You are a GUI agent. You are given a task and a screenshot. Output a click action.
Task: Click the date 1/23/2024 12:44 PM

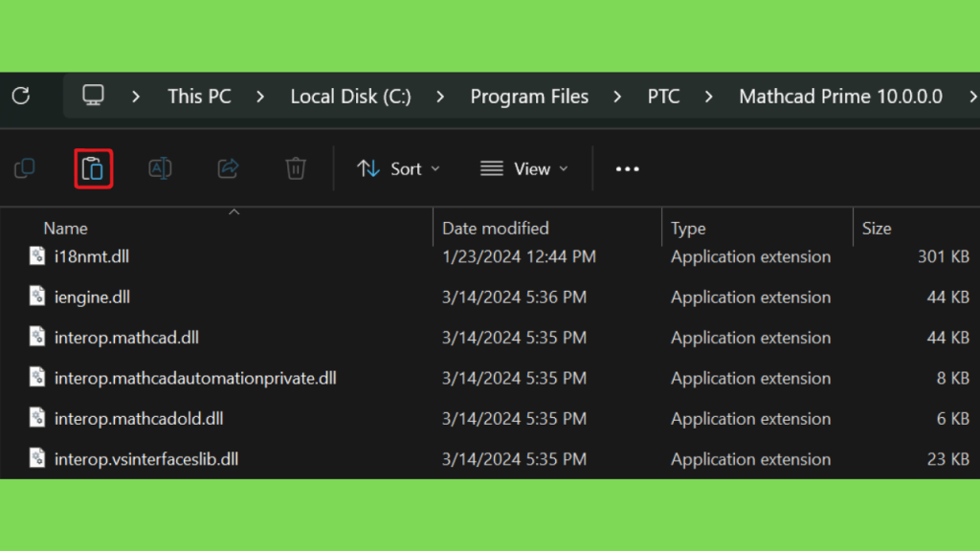[520, 256]
